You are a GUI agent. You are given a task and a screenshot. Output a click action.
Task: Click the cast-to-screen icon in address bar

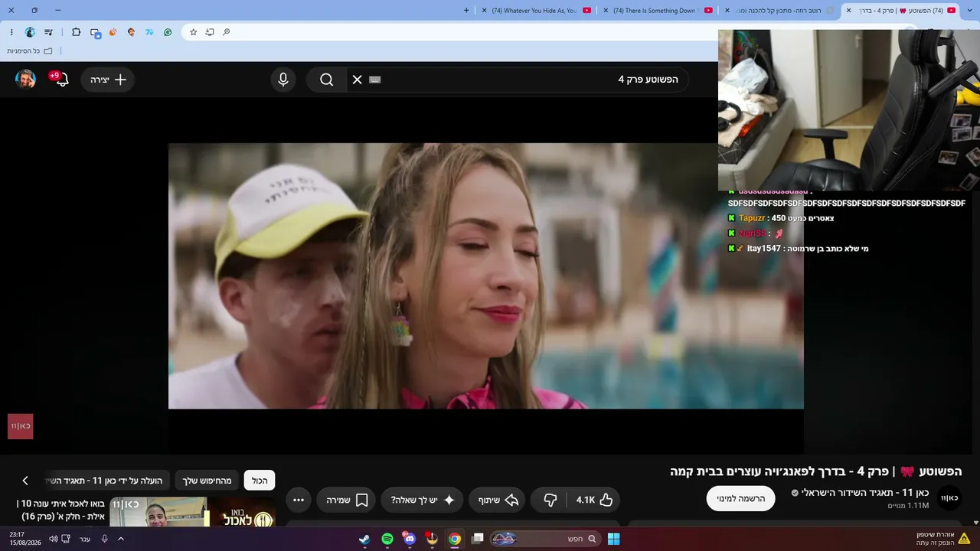(x=210, y=32)
